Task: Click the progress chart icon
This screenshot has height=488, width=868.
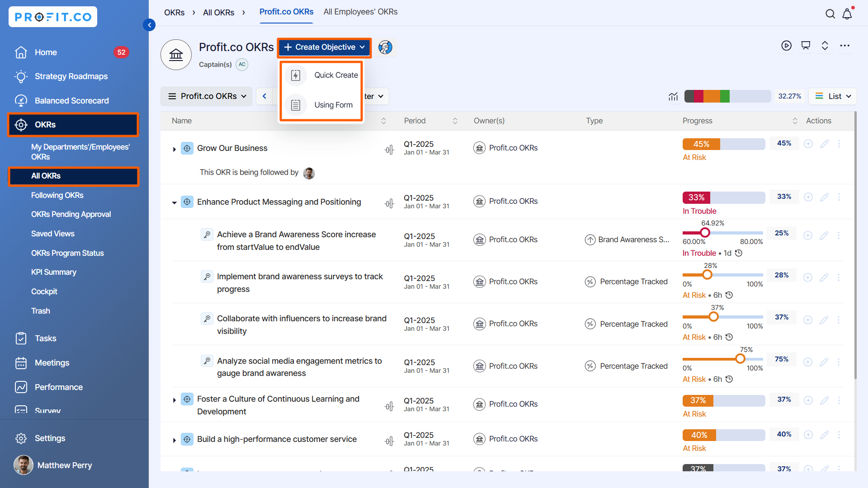Action: (x=673, y=96)
